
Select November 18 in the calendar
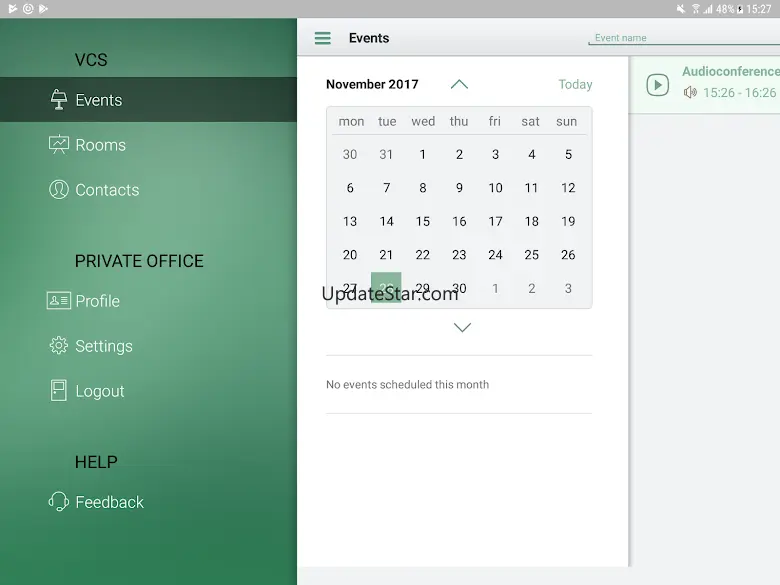pyautogui.click(x=532, y=221)
